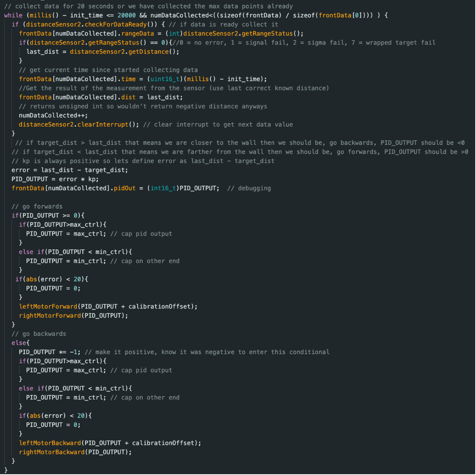
Task: Click the int16_t type cast
Action: (163, 188)
